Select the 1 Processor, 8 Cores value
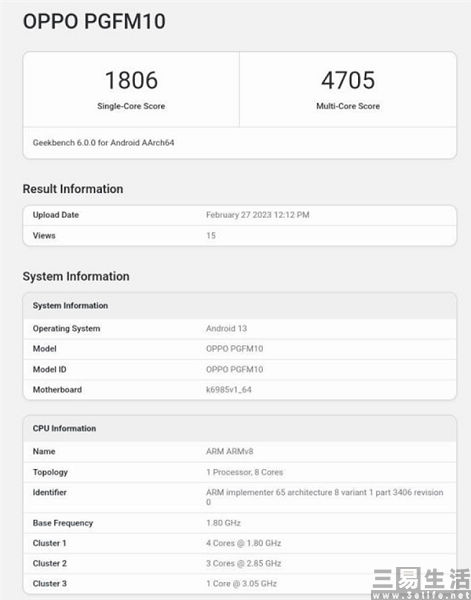 [x=244, y=472]
